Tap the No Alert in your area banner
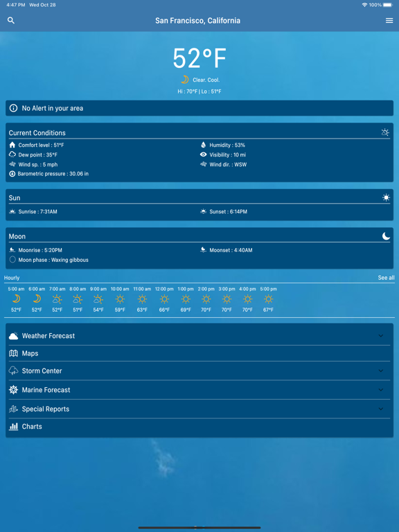Image resolution: width=399 pixels, height=532 pixels. coord(199,108)
